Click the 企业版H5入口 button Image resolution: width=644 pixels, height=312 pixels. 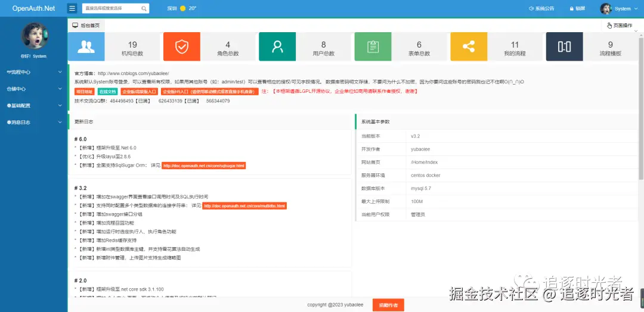(x=209, y=92)
